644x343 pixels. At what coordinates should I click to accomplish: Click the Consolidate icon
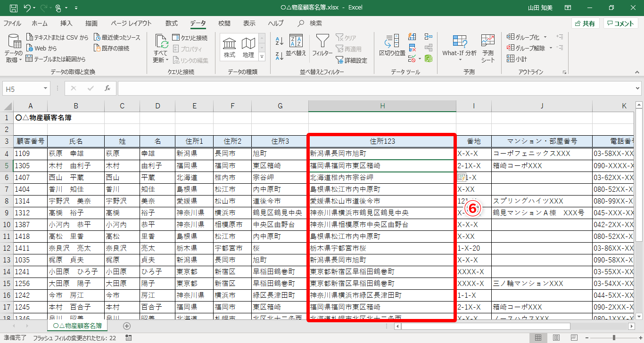pyautogui.click(x=429, y=37)
